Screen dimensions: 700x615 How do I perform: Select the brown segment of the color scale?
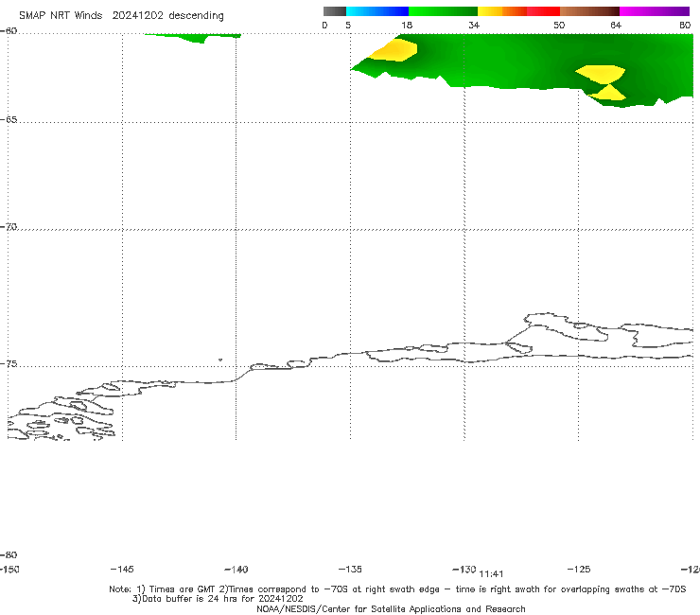point(589,11)
